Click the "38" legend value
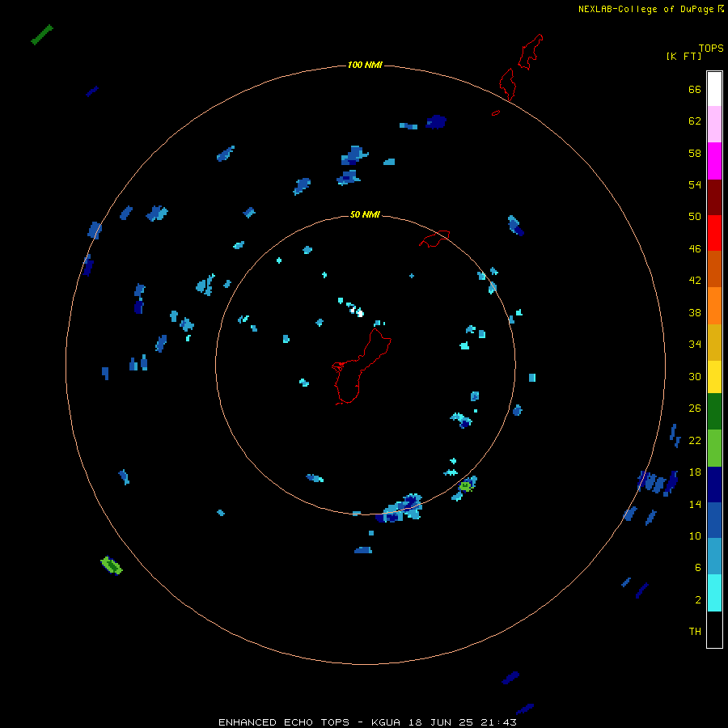The height and width of the screenshot is (728, 728). pos(695,313)
